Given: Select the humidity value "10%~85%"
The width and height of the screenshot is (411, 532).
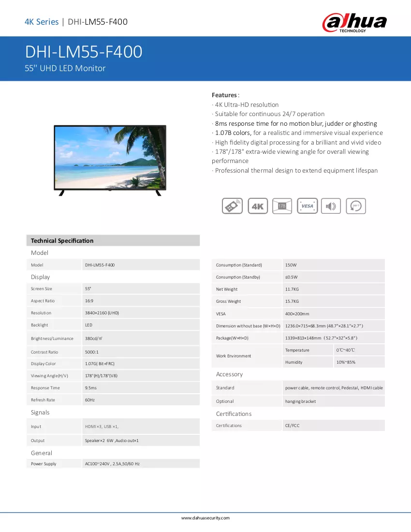Looking at the screenshot, I should tap(346, 362).
